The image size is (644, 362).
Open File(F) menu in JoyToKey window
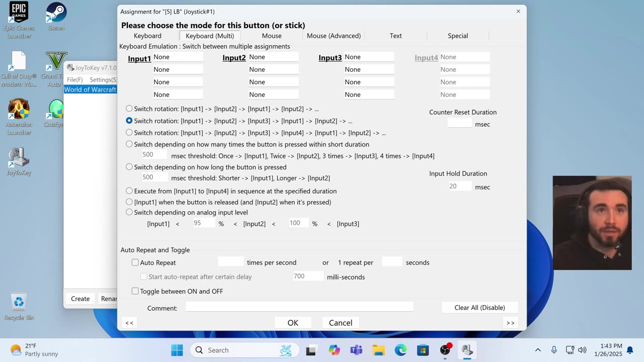pyautogui.click(x=75, y=79)
